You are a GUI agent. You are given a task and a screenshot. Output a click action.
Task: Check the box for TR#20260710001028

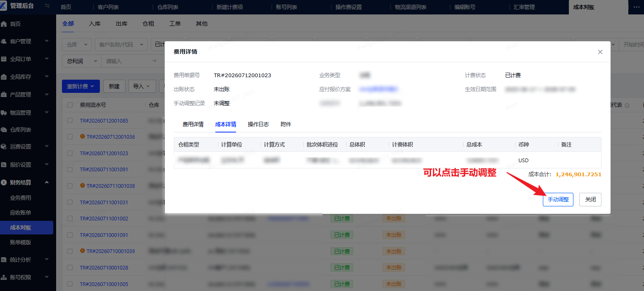click(70, 267)
